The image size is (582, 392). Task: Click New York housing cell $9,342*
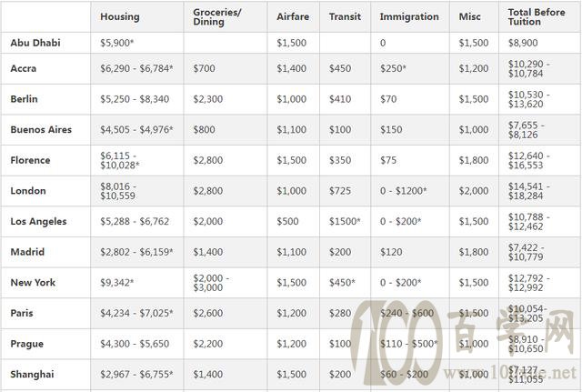click(116, 283)
